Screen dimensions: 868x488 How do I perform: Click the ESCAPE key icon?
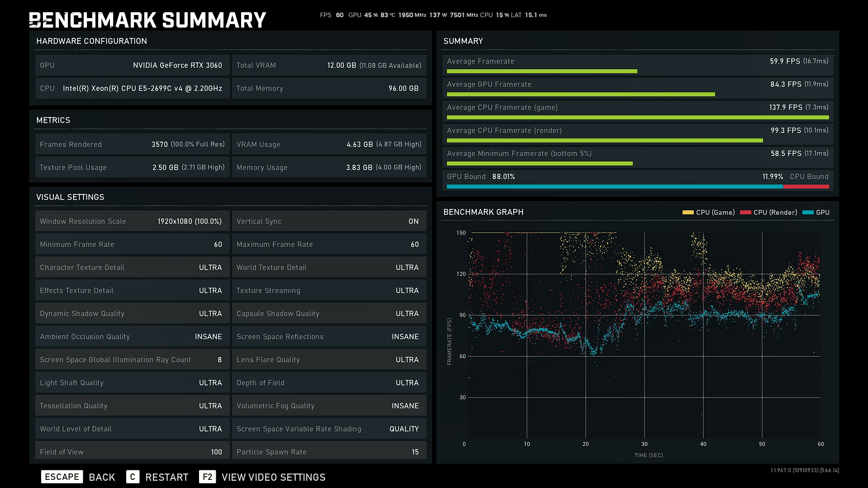tap(62, 477)
